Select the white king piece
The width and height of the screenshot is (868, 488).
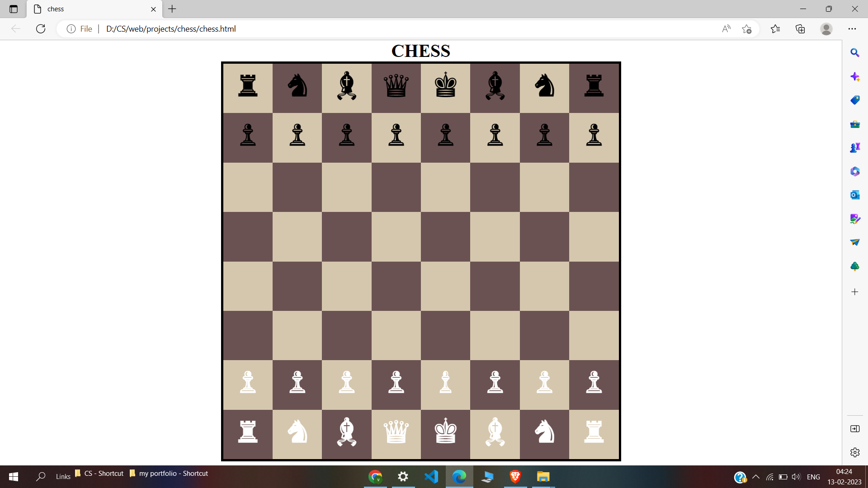[445, 432]
